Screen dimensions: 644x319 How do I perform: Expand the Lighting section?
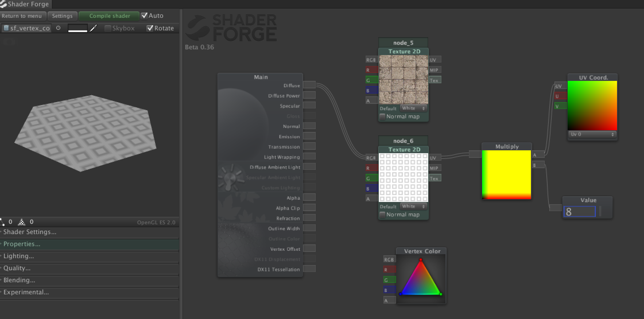click(x=90, y=256)
